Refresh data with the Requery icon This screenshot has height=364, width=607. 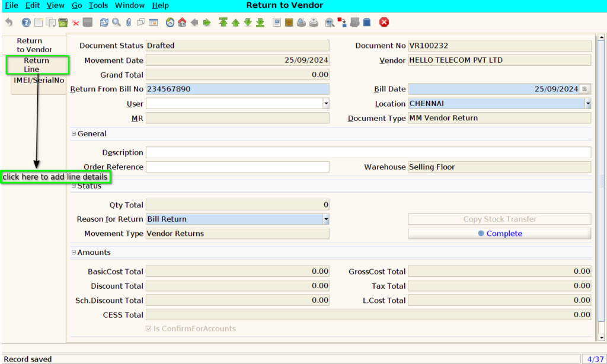(x=104, y=23)
